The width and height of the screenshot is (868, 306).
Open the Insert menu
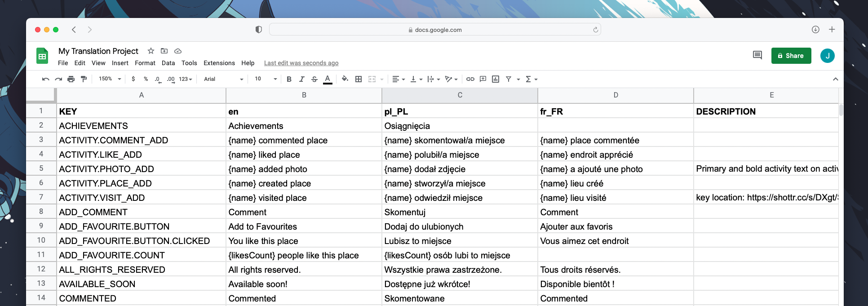(x=120, y=63)
